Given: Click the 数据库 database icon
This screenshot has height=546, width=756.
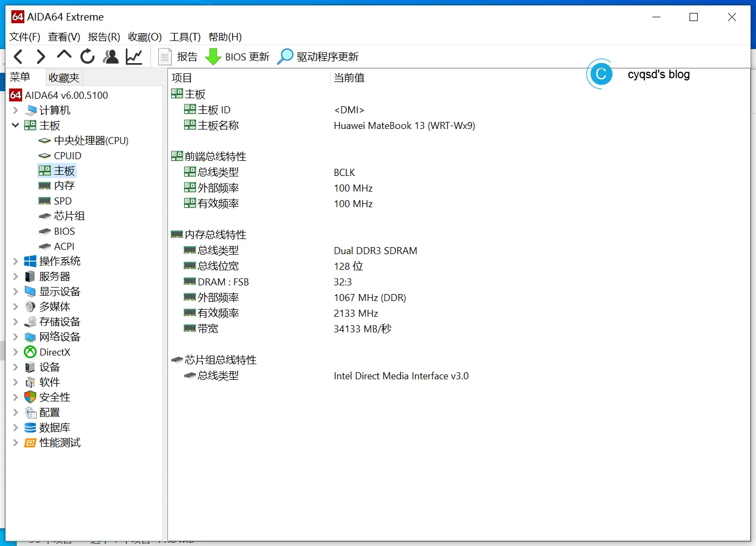Looking at the screenshot, I should click(x=30, y=427).
